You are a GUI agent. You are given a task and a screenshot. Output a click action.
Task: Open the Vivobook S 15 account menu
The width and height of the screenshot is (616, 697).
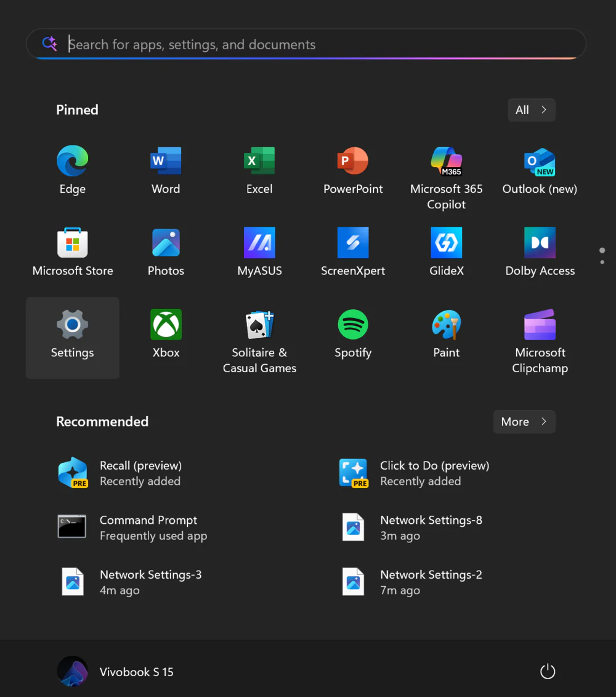tap(116, 671)
